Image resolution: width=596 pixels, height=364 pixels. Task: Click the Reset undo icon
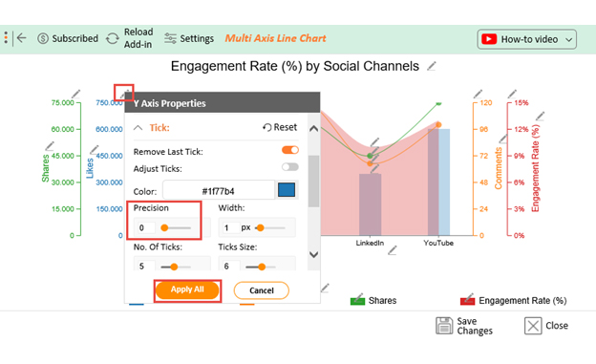point(267,127)
